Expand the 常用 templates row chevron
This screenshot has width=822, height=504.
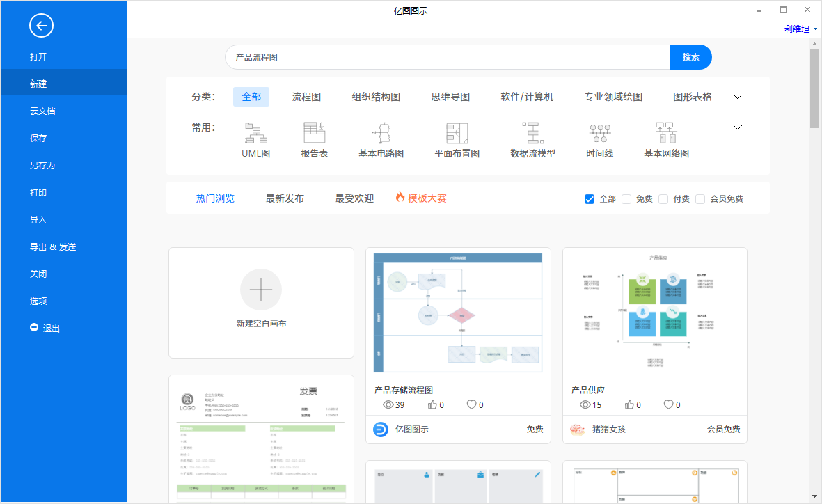(x=738, y=127)
